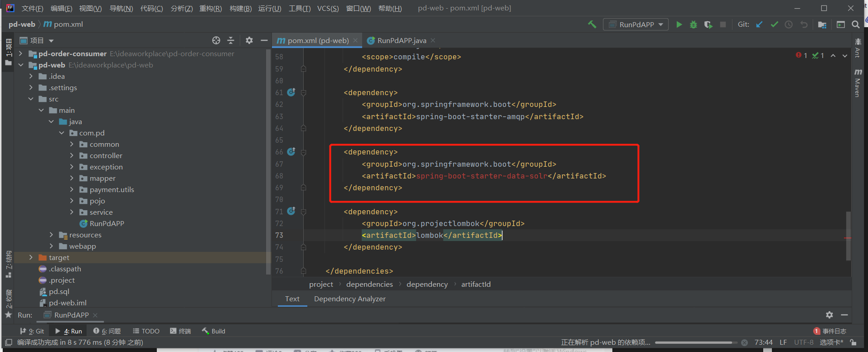This screenshot has height=352, width=868.
Task: Click gutter bean icon on line 61
Action: click(291, 92)
